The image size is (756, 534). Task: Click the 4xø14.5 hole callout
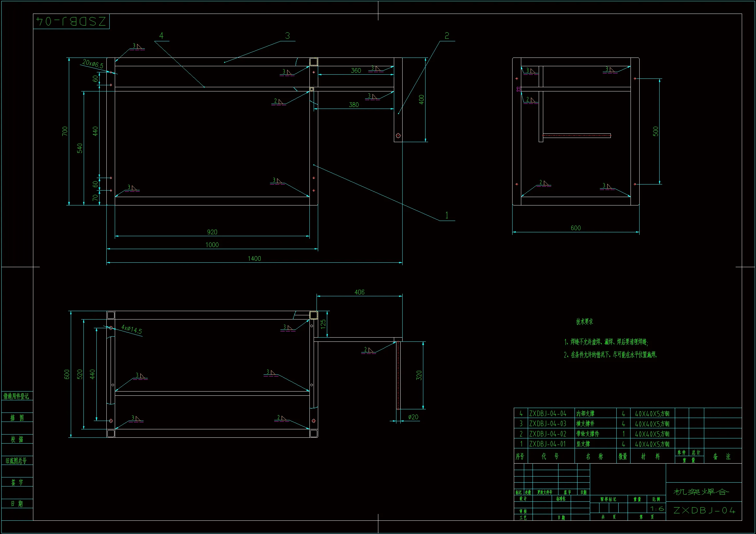pos(131,329)
